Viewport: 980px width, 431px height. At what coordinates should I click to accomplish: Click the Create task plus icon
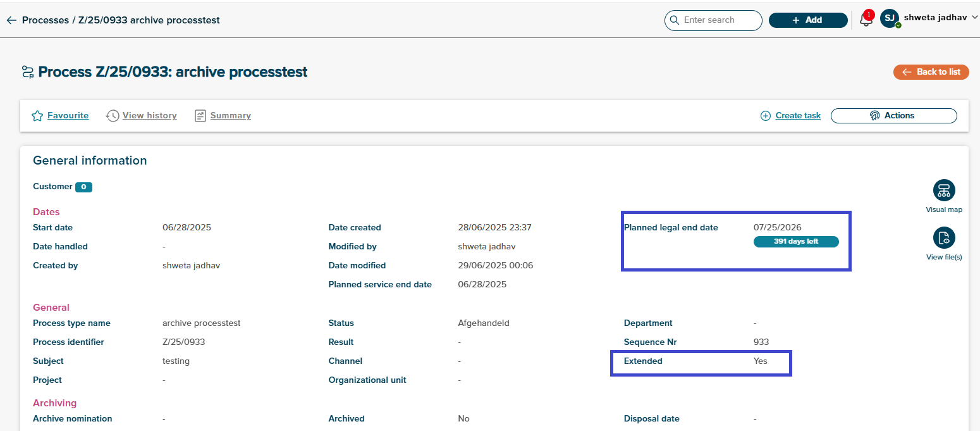(x=766, y=116)
